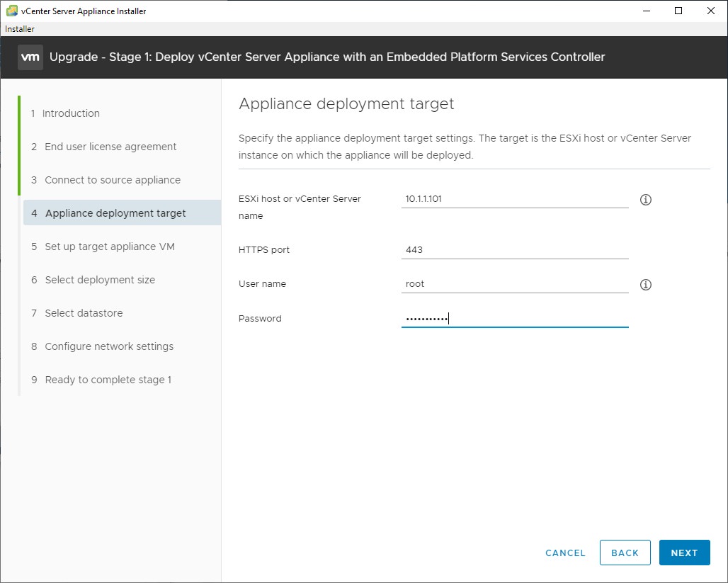Go to step 1 Introduction
The image size is (728, 583).
pos(65,113)
